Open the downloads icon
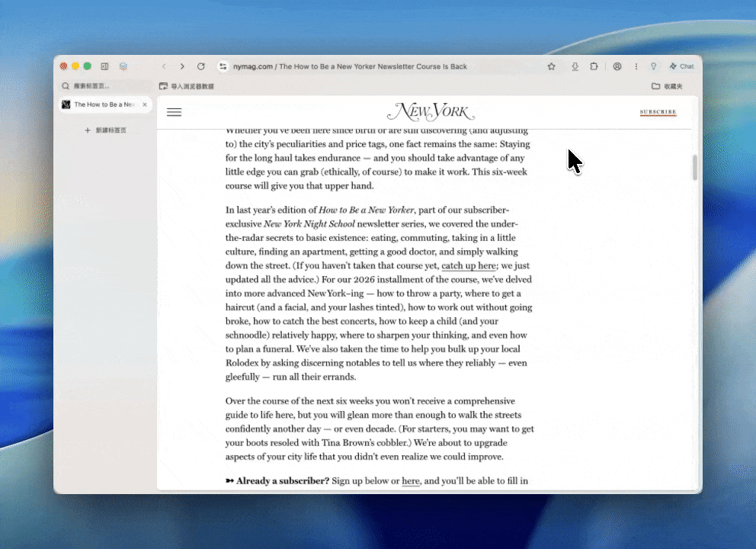This screenshot has height=549, width=756. pyautogui.click(x=575, y=66)
